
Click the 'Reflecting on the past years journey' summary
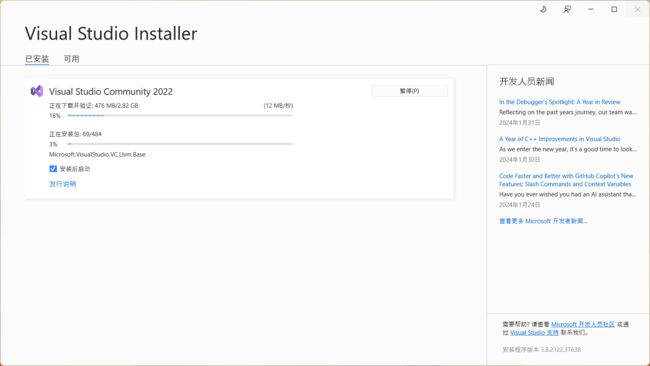(x=568, y=112)
